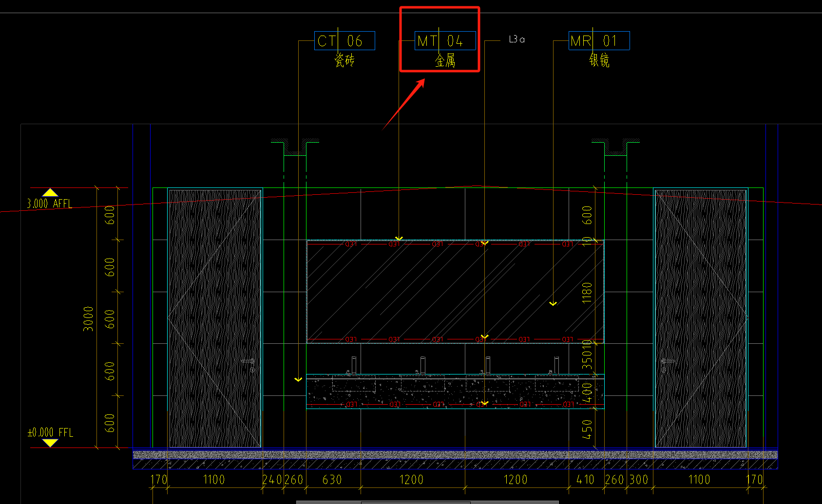The height and width of the screenshot is (504, 822).
Task: Select the 3000 overall height dimension
Action: (88, 318)
